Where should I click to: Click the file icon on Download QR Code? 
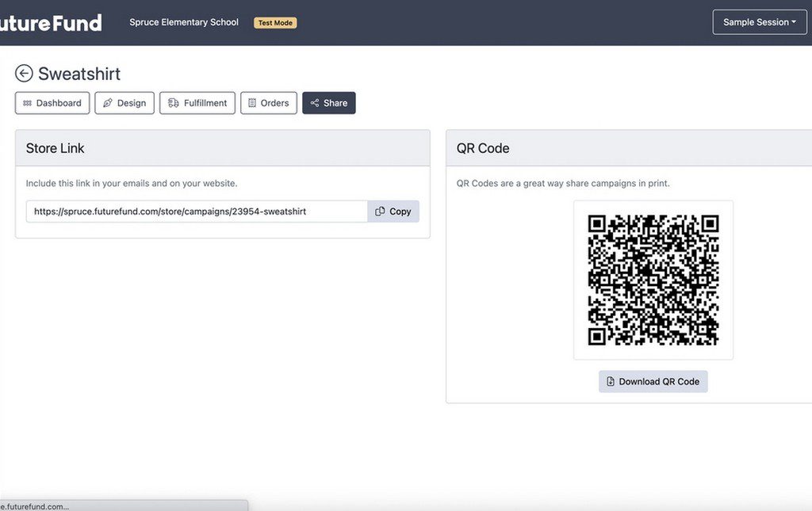pyautogui.click(x=611, y=382)
